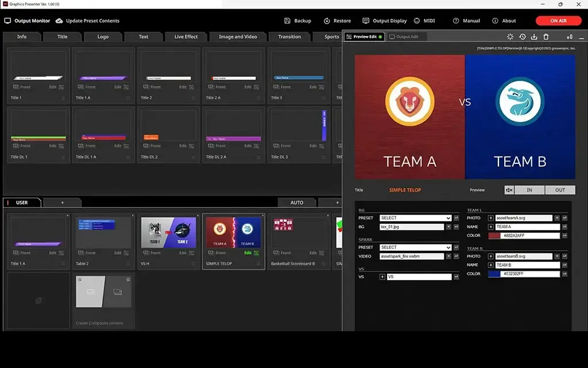Toggle the ON AIR button
Screen dimensions: 588x368
[x=558, y=21]
